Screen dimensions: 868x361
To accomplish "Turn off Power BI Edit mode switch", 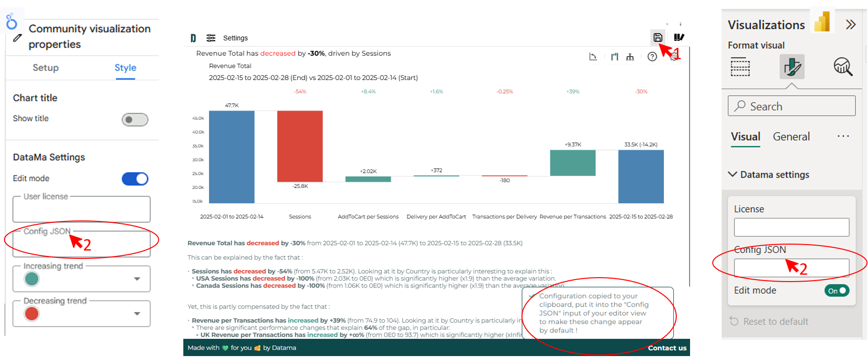I will 836,290.
